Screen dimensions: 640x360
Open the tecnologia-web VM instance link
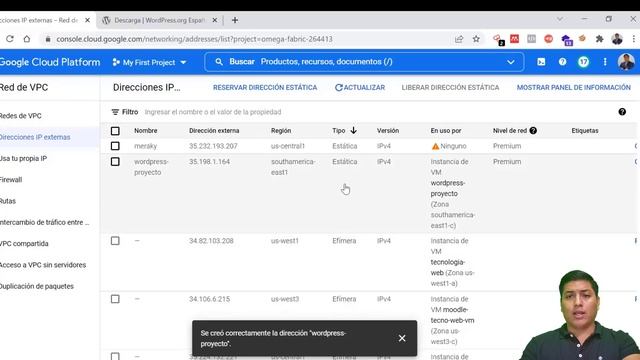coord(448,267)
